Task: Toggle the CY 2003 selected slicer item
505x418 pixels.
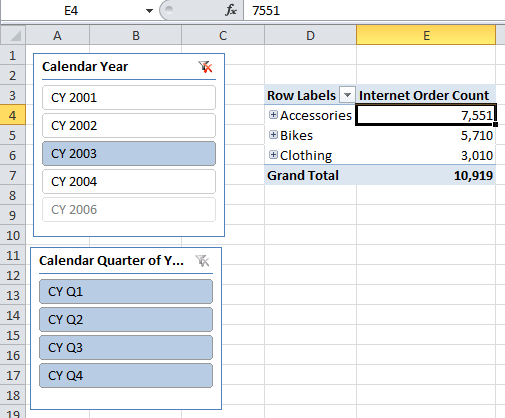Action: tap(129, 154)
